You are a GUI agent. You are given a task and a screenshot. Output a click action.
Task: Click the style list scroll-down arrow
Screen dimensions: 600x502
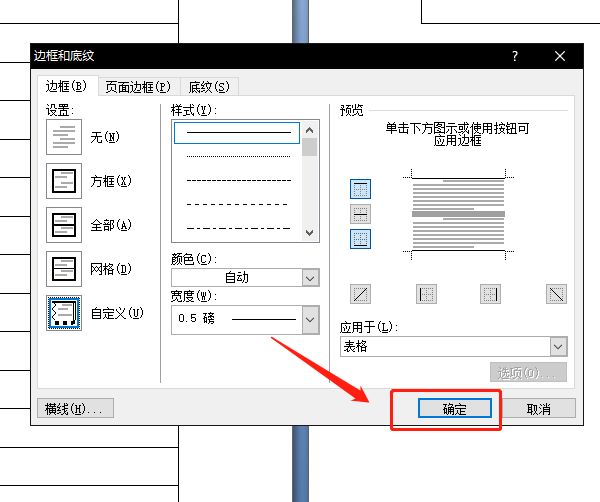(x=310, y=233)
